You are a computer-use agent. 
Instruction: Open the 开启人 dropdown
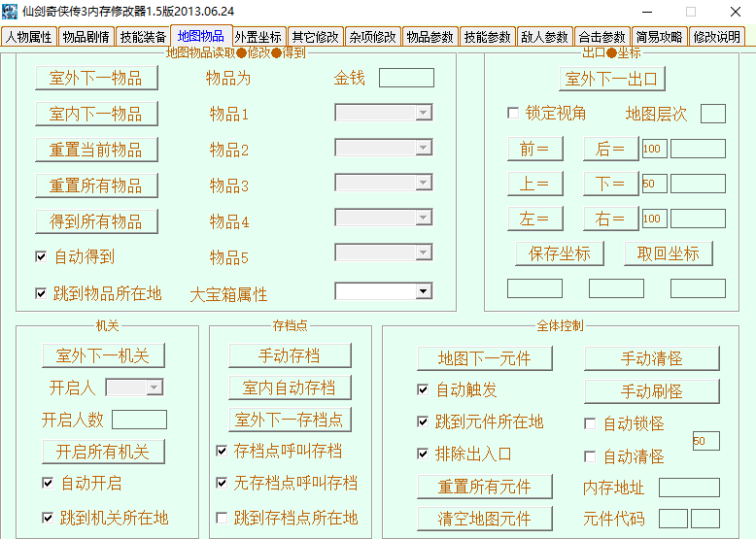[x=134, y=387]
